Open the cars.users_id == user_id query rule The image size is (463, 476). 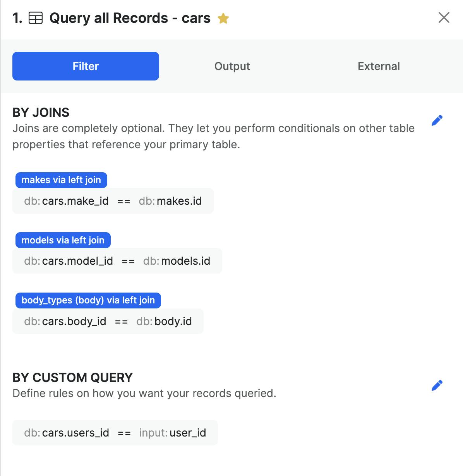(x=115, y=433)
